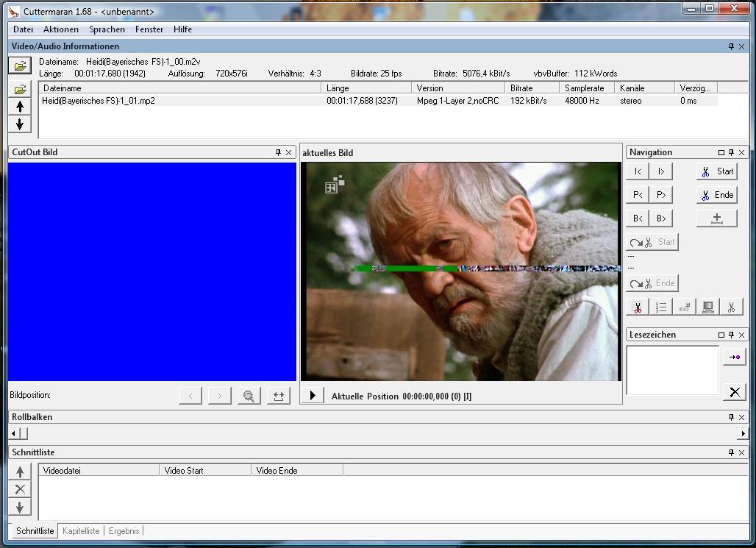Click the Bitrate column header
Viewport: 756px width, 548px height.
pos(532,88)
